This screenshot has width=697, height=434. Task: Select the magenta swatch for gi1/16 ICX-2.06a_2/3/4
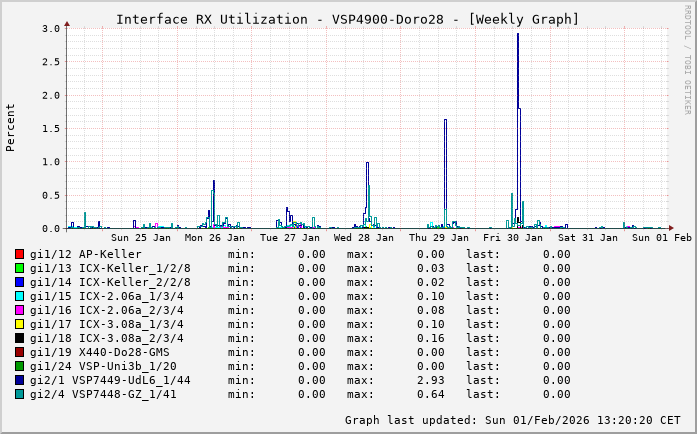tap(20, 310)
